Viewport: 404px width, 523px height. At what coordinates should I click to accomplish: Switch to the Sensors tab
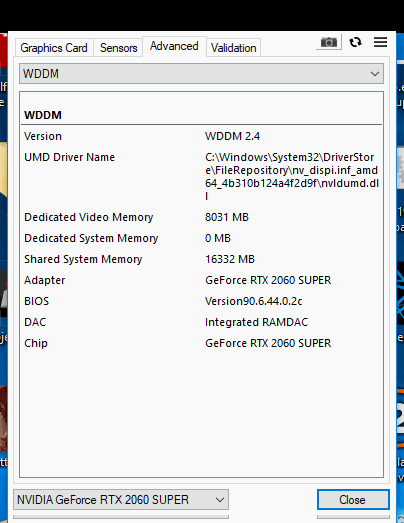tap(118, 48)
